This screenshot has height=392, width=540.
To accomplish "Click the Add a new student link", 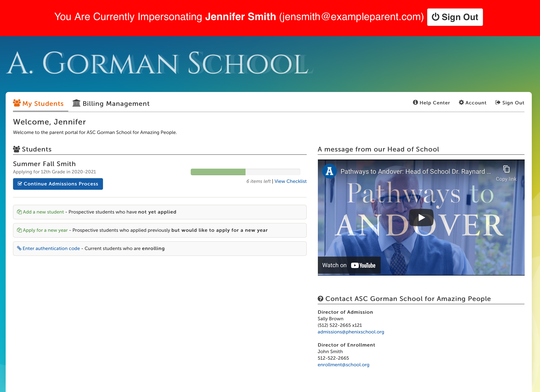I will (x=43, y=212).
